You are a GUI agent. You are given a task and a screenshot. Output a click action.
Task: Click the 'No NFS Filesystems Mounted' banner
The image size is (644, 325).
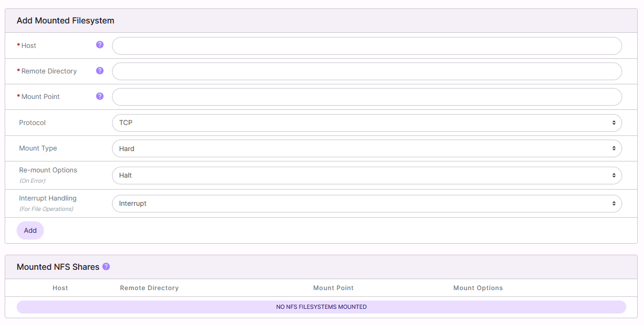pyautogui.click(x=321, y=307)
